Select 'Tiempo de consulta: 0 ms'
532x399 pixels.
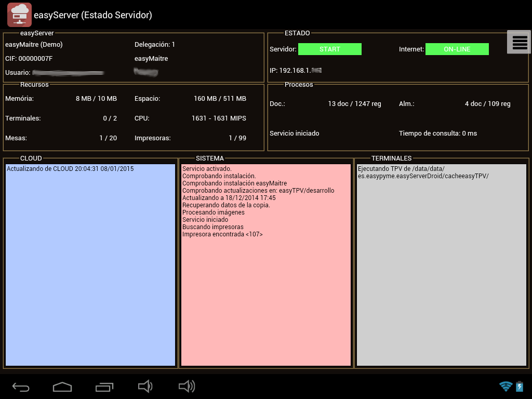click(438, 134)
